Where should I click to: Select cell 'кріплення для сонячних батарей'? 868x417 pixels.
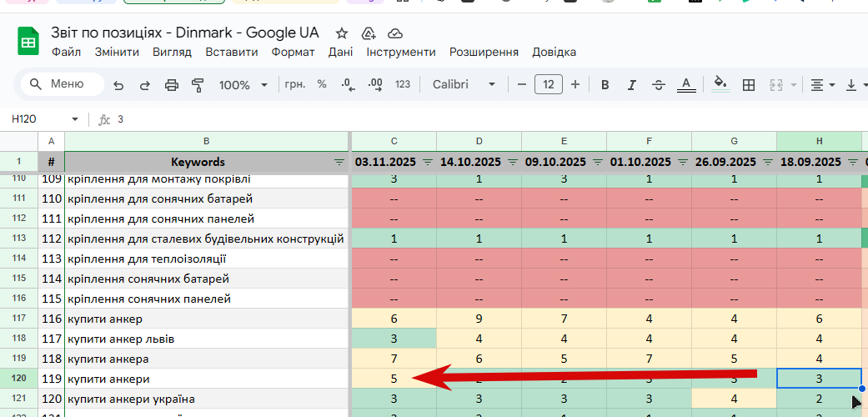[207, 198]
